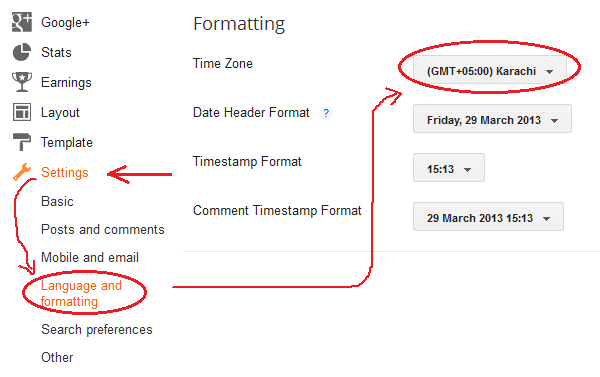Open the Time Zone Karachi dropdown

point(490,71)
